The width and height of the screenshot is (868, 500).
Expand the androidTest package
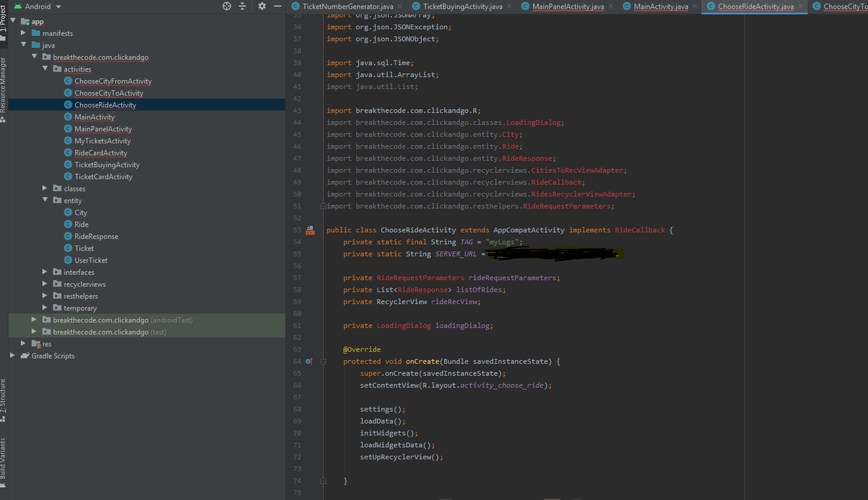pos(35,320)
